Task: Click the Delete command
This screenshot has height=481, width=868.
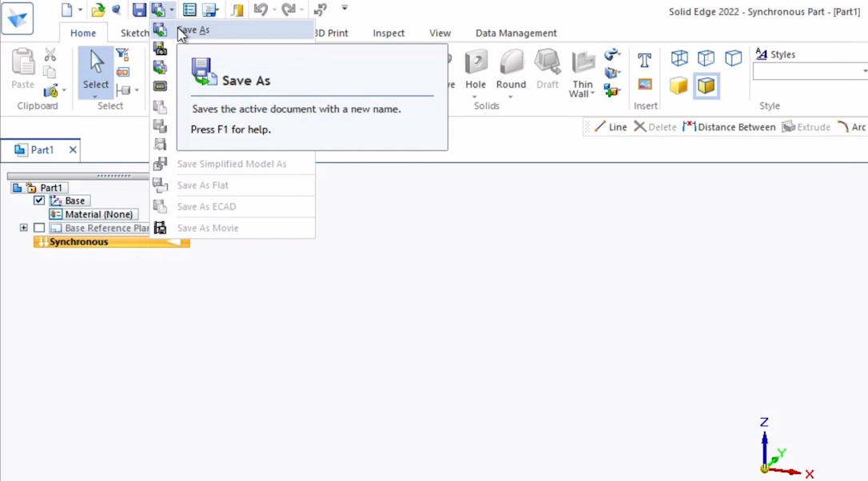Action: click(x=655, y=127)
